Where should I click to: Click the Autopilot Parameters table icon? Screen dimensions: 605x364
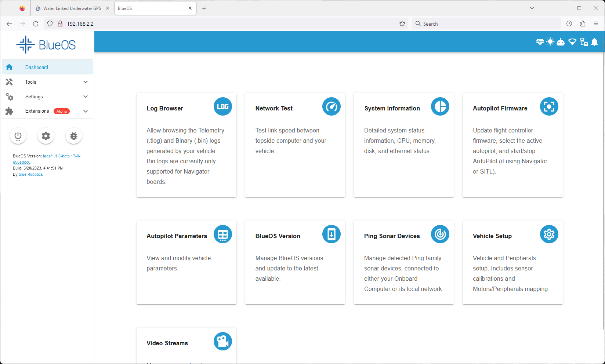click(x=223, y=234)
